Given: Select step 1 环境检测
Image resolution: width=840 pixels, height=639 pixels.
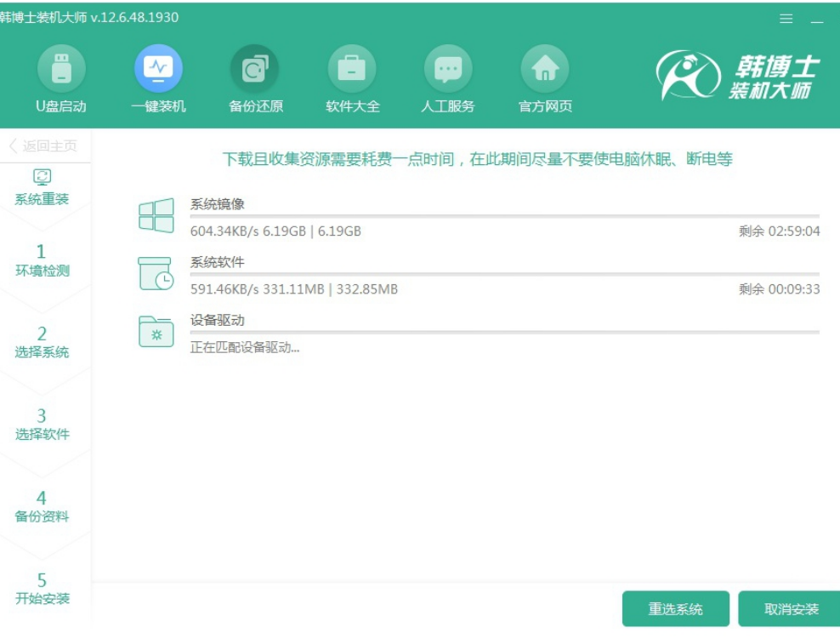Looking at the screenshot, I should (x=42, y=260).
